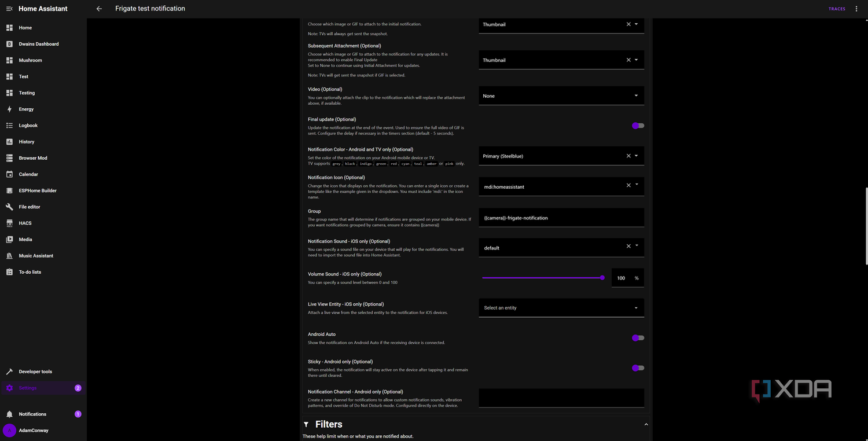The image size is (868, 441).
Task: Open the initial attachment Thumbnail dropdown arrow
Action: click(x=637, y=24)
